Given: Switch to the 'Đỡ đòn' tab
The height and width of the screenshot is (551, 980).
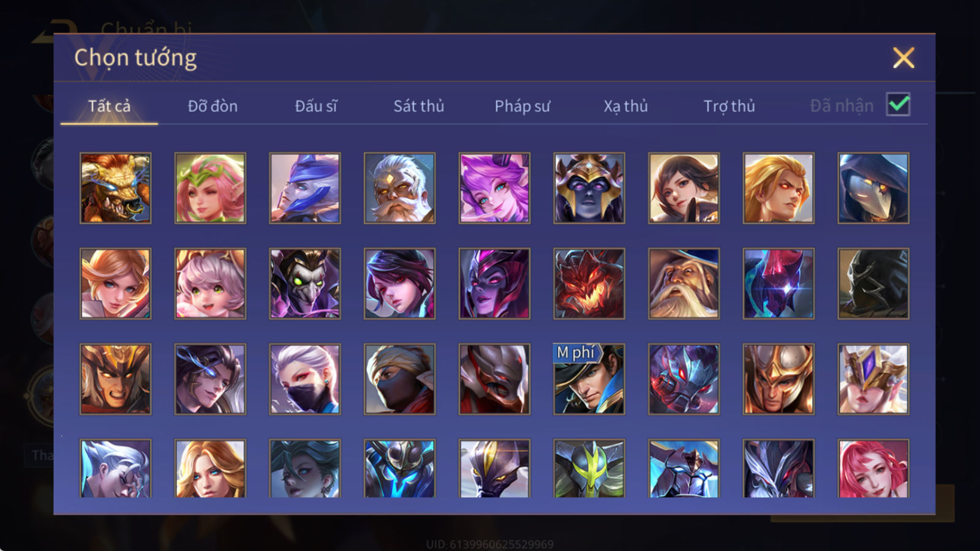Looking at the screenshot, I should (x=213, y=106).
